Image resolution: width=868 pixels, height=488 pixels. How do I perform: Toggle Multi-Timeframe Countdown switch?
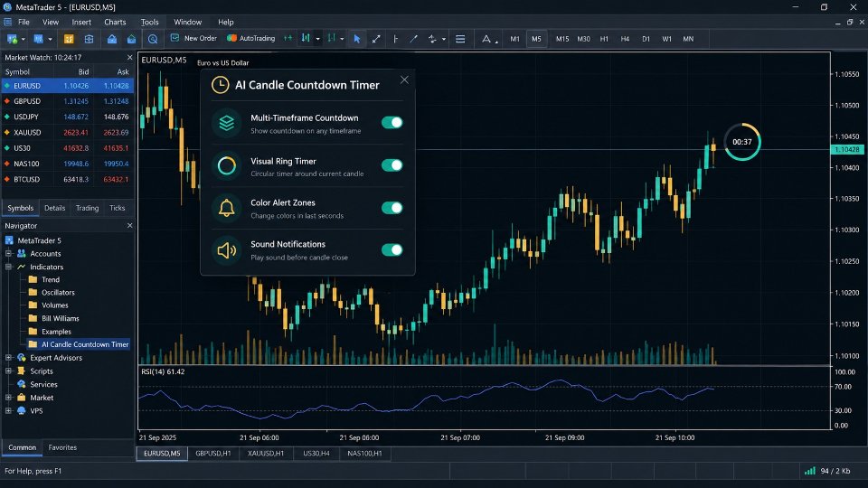pos(392,122)
